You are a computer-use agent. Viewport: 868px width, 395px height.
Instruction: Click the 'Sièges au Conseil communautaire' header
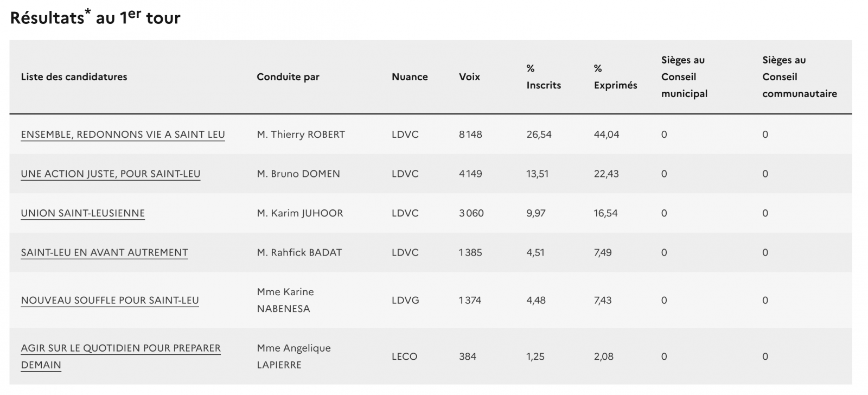point(799,77)
